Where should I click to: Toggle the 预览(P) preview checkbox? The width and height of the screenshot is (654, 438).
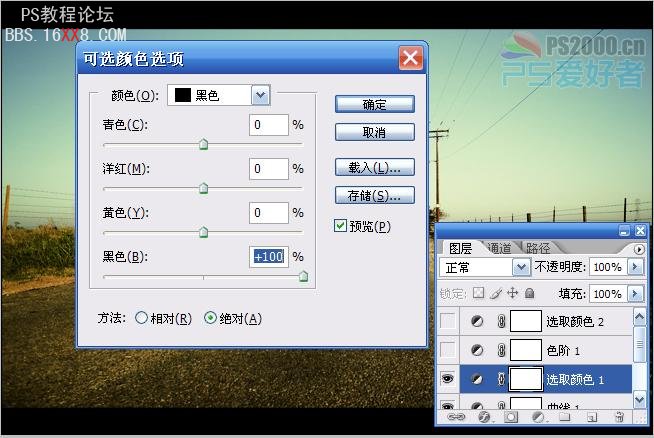[340, 226]
